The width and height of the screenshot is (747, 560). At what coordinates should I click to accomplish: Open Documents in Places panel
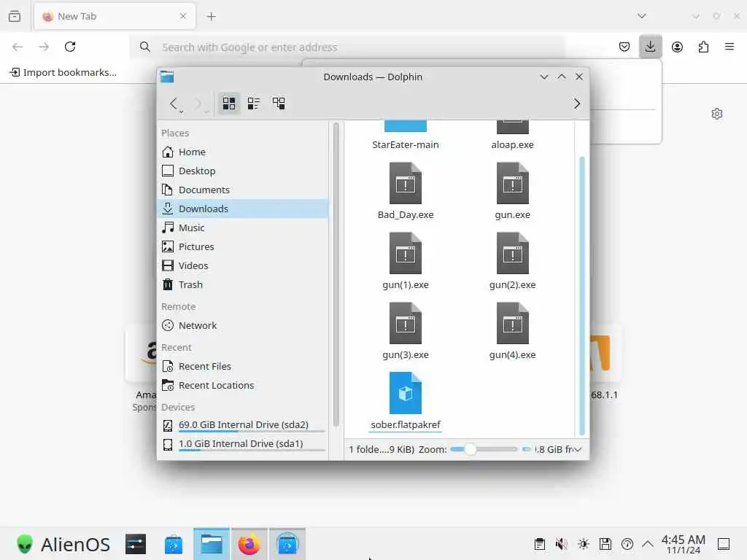pos(243,190)
